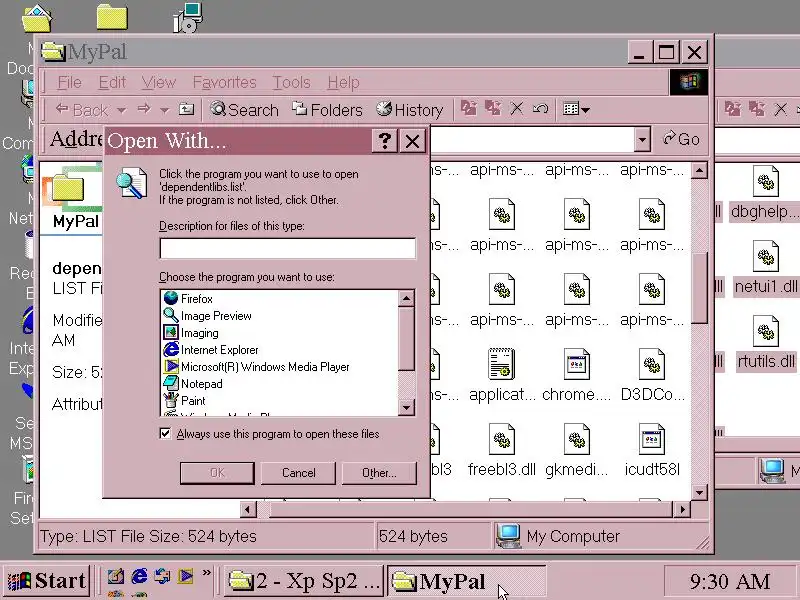The height and width of the screenshot is (600, 800).
Task: Switch to 2 - Xp Sp2 taskbar window
Action: coord(304,581)
